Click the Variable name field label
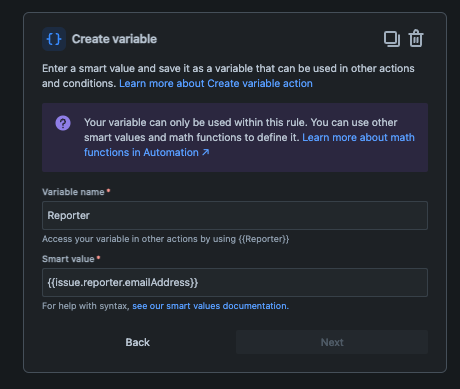 click(x=73, y=192)
